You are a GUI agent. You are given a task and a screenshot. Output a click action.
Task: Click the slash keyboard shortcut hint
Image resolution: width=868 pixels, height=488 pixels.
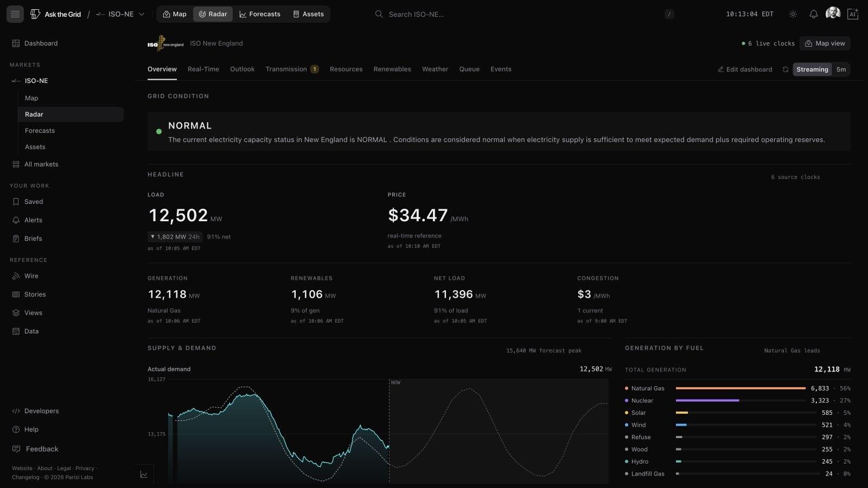pyautogui.click(x=669, y=15)
